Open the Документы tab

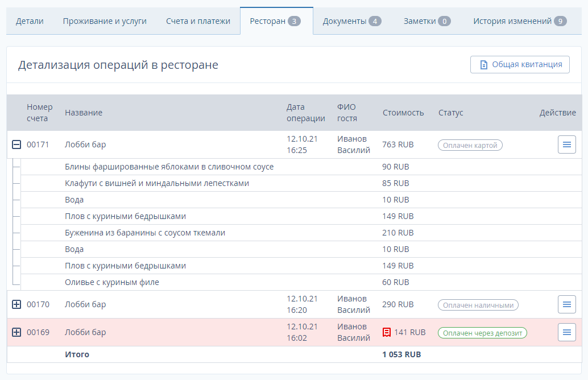[352, 21]
